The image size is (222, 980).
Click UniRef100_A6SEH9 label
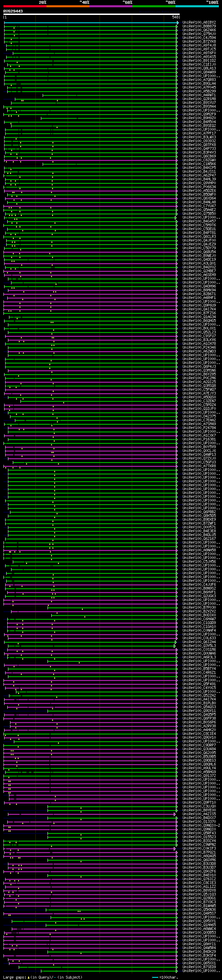199,275
